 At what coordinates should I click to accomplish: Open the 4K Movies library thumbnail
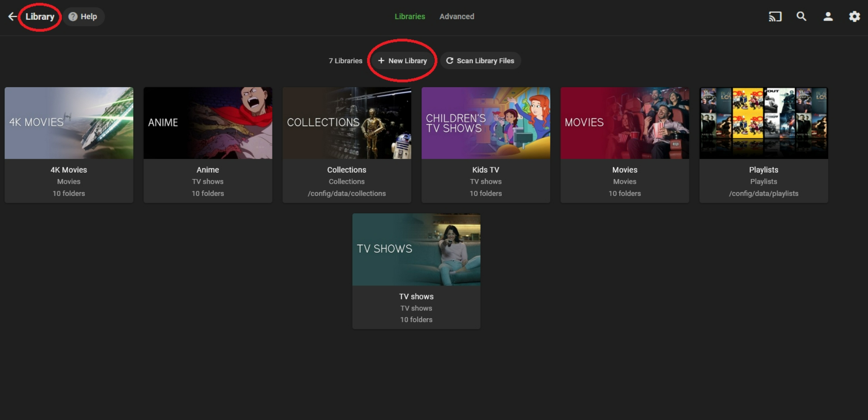tap(69, 123)
